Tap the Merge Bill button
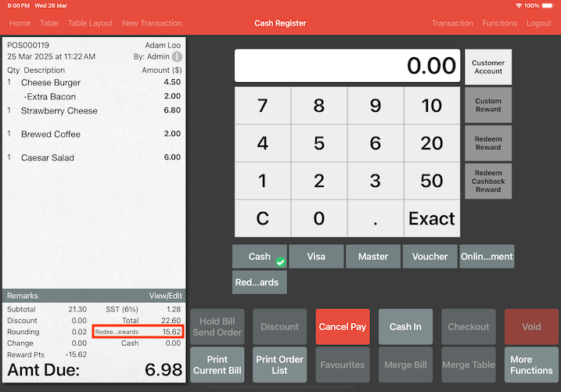Image resolution: width=561 pixels, height=392 pixels. [x=406, y=365]
